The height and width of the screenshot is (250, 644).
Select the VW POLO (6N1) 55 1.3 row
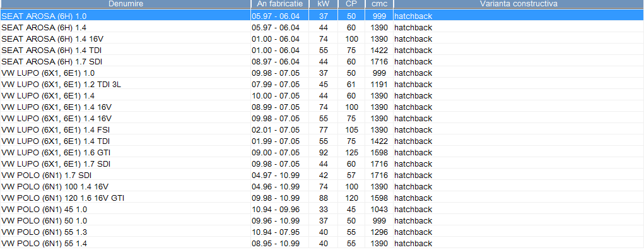pyautogui.click(x=322, y=232)
